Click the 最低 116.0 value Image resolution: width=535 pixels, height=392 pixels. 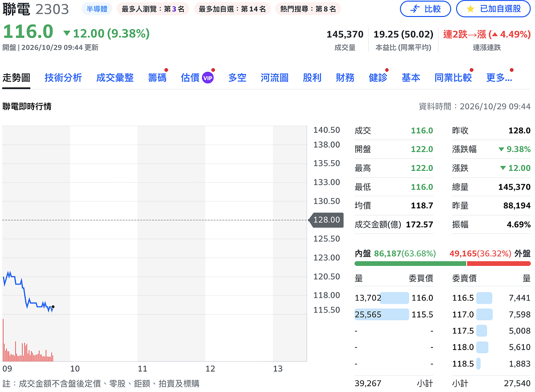422,187
